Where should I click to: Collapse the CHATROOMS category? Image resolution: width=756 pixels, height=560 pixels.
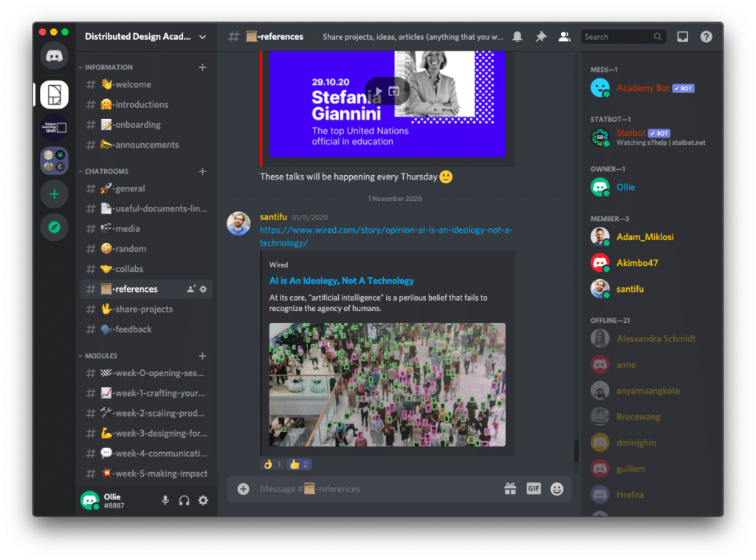coord(106,171)
